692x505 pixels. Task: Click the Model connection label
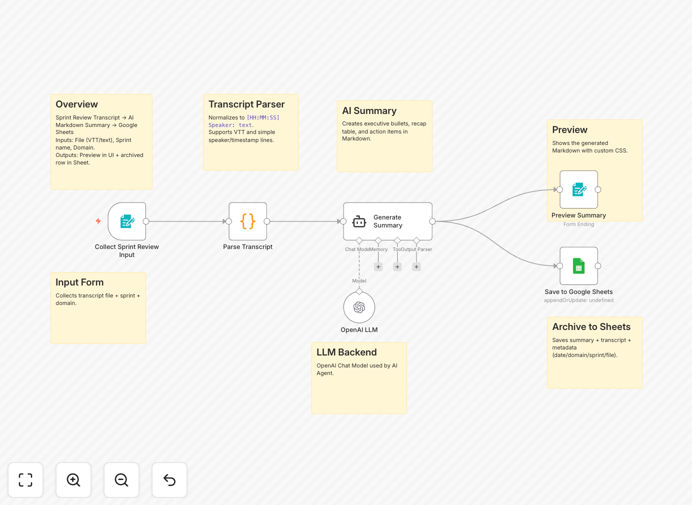(359, 281)
